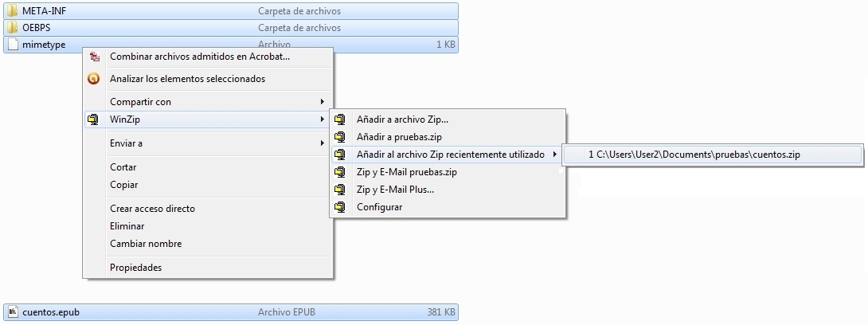Expand the Enviar a submenu arrow
Viewport: 868px width, 325px height.
coord(323,143)
